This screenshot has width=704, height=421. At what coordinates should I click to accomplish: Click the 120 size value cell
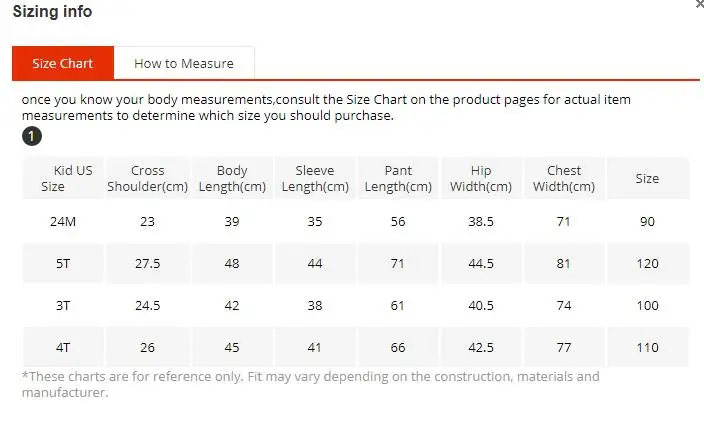(x=647, y=263)
